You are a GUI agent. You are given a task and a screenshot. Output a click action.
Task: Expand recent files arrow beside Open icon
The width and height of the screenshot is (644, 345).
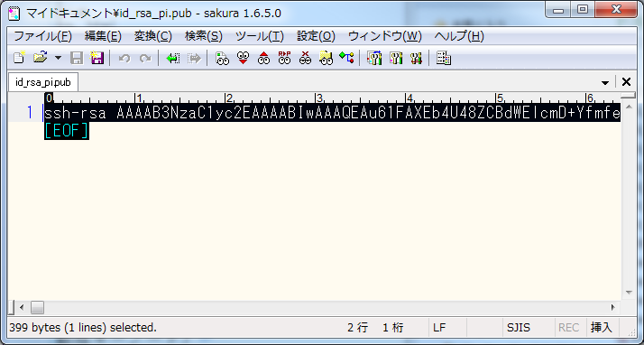(58, 58)
